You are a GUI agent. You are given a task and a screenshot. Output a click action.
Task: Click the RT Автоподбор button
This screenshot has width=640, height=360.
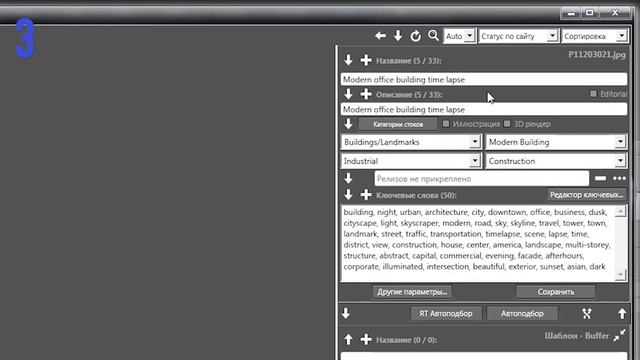(446, 313)
